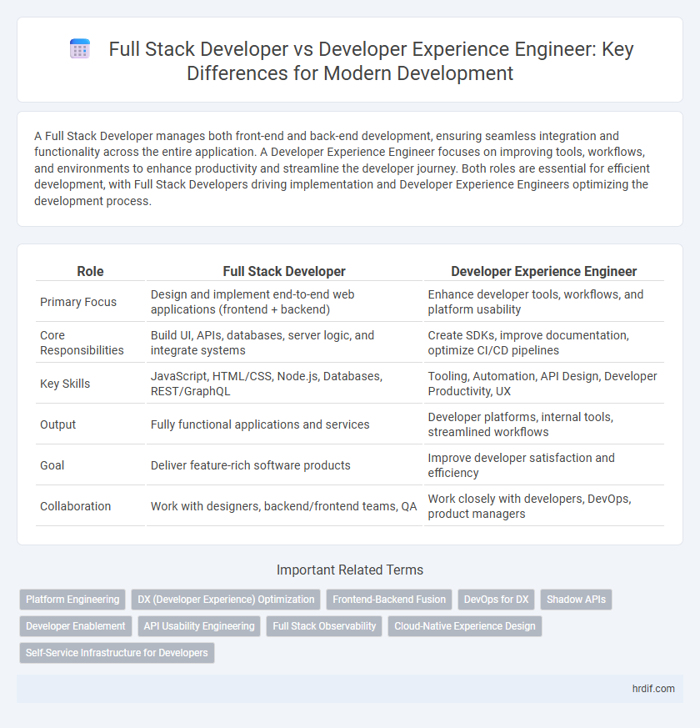Open the Full Stack Observability tag

[324, 626]
